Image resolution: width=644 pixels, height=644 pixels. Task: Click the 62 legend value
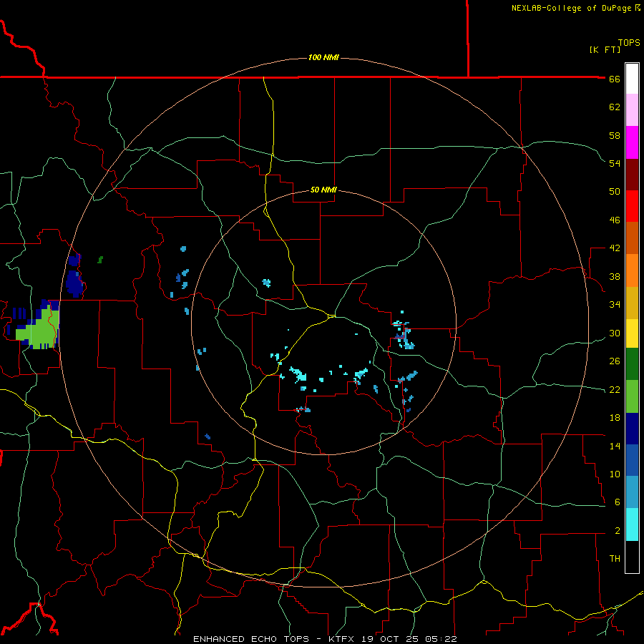pyautogui.click(x=615, y=107)
